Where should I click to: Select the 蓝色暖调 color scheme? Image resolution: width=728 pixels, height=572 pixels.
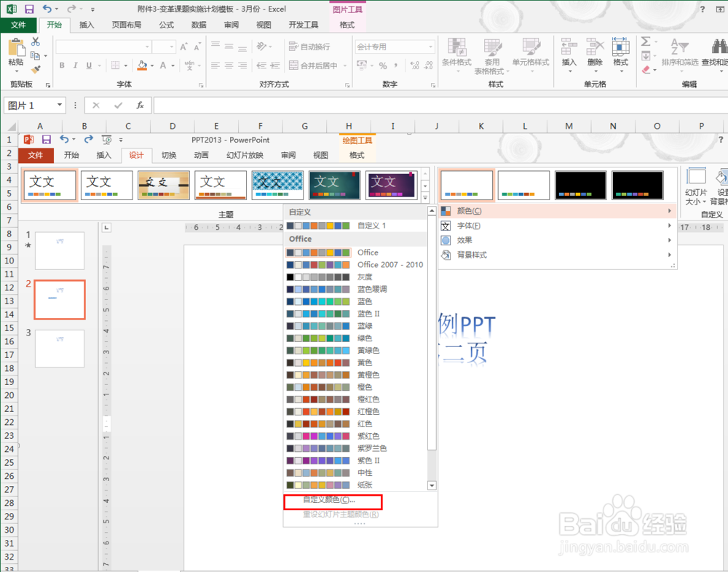coord(355,289)
